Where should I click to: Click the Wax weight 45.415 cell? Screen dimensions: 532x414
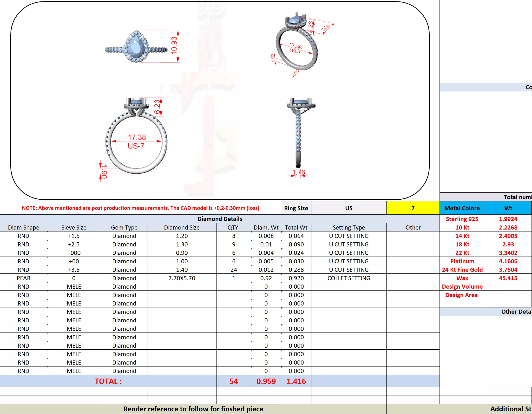point(508,278)
